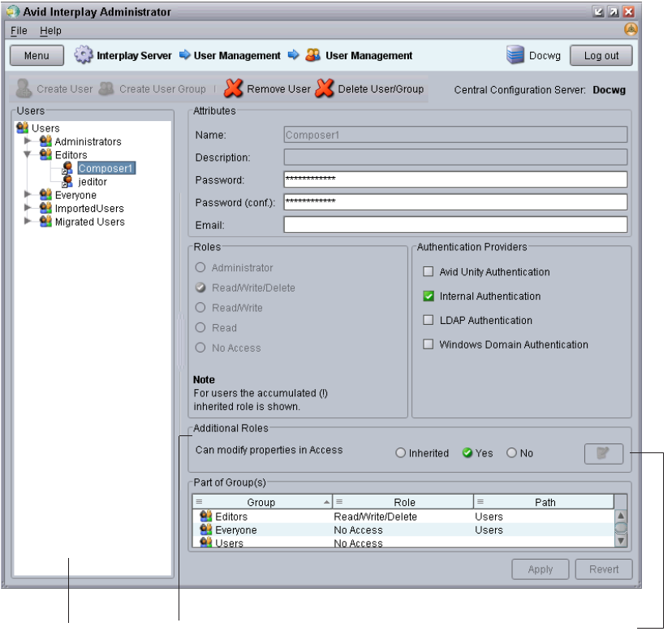Click the Role column menu icon
Viewport: 672px width, 640px height.
339,501
